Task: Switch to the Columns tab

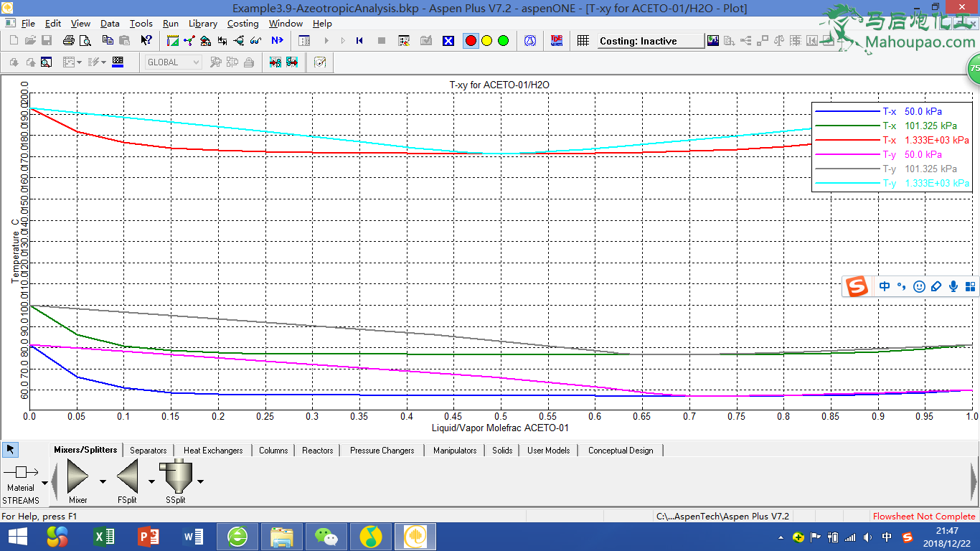Action: pyautogui.click(x=273, y=451)
